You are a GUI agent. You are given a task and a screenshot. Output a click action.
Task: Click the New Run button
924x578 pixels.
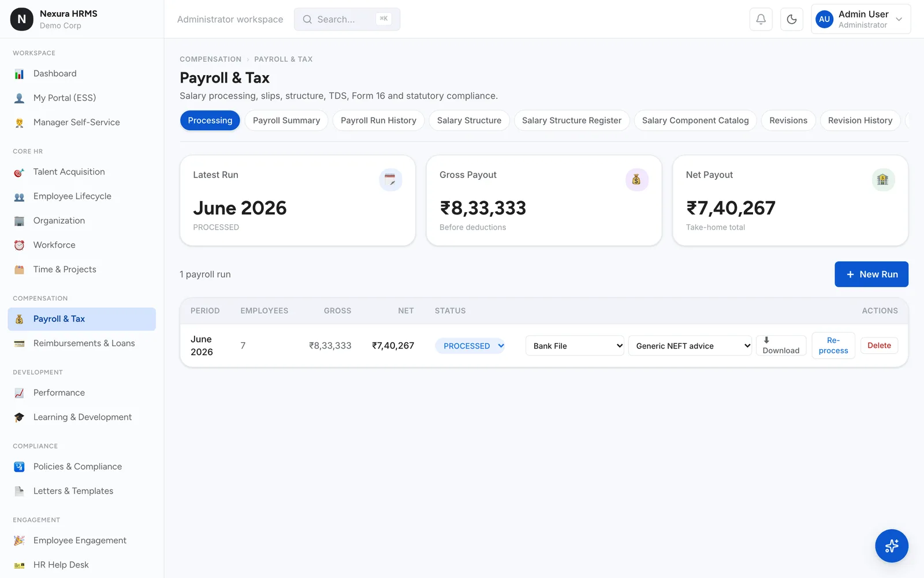coord(871,275)
